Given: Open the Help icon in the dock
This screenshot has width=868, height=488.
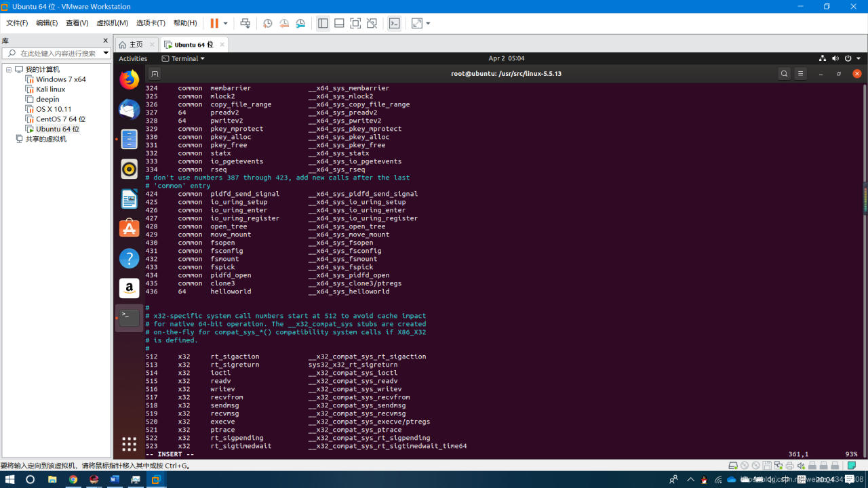Looking at the screenshot, I should click(x=129, y=258).
